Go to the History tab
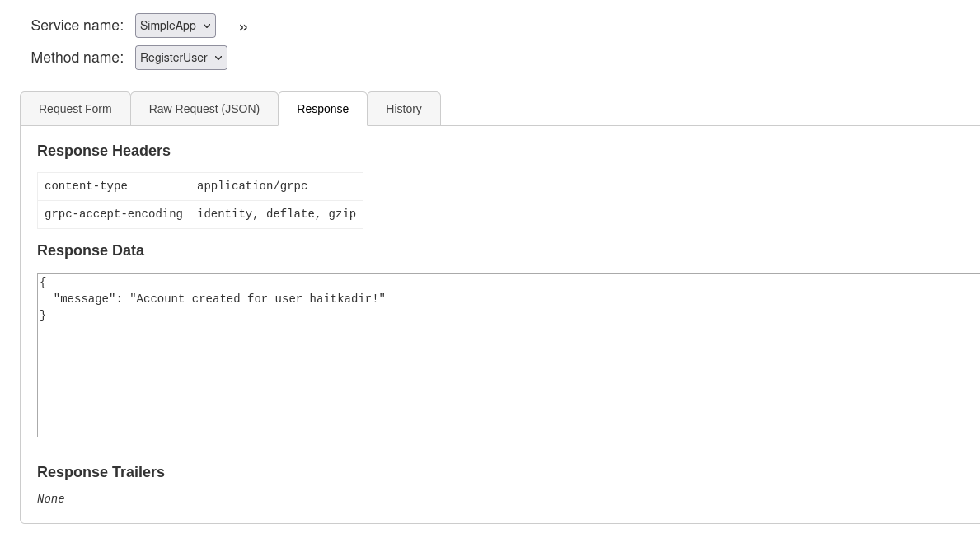The width and height of the screenshot is (980, 533). point(404,109)
